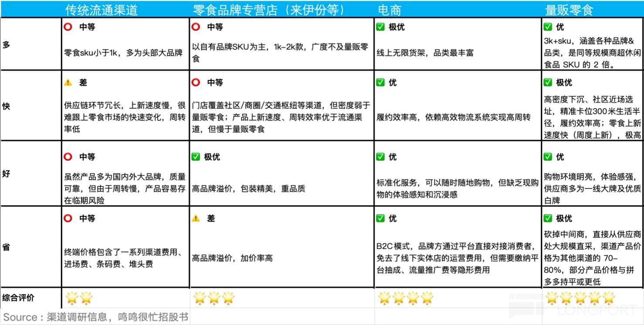644x325 pixels.
Task: Click the 省 row label
Action: click(x=6, y=247)
